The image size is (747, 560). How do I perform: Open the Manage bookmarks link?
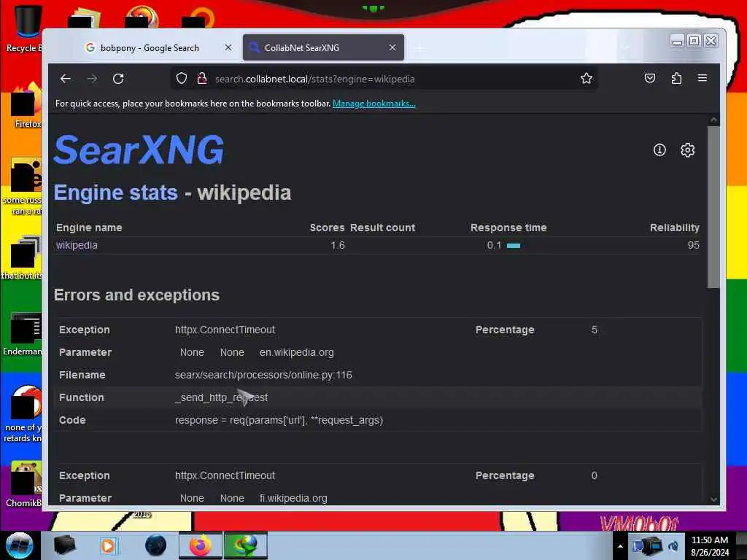[374, 104]
